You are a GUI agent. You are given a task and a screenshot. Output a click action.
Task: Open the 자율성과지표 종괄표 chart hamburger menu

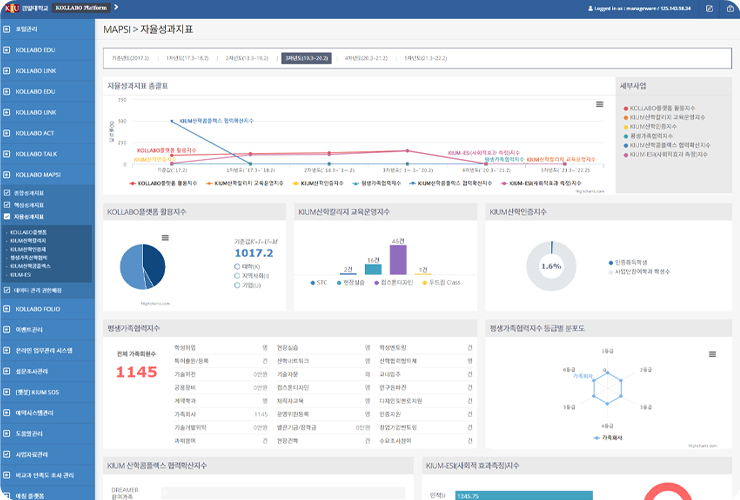[x=599, y=104]
